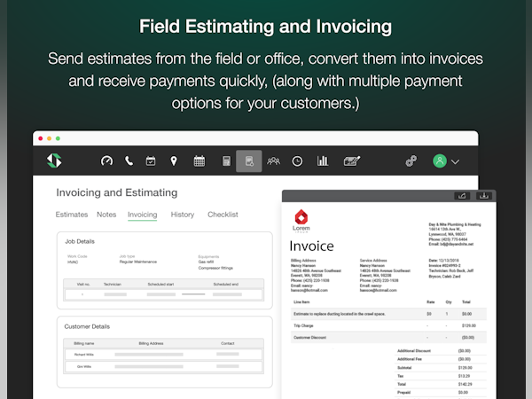532x399 pixels.
Task: Switch to the Notes tab
Action: coord(106,215)
